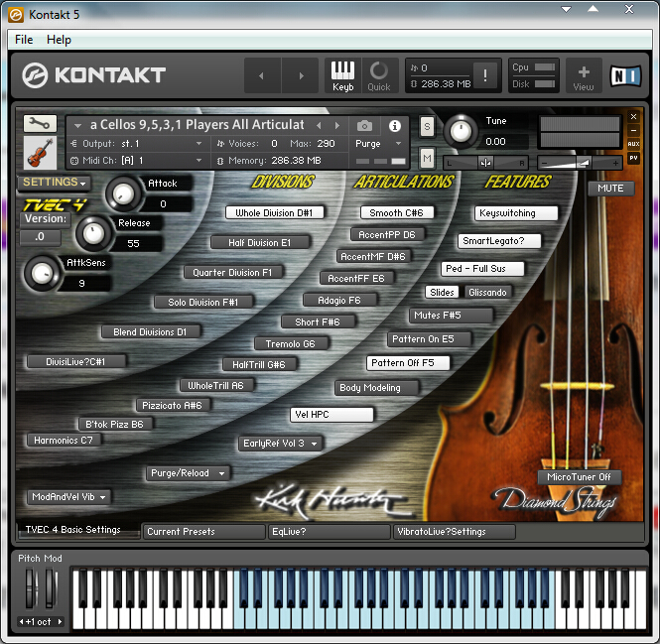The image size is (660, 644).
Task: Switch to EqLive? tab
Action: pyautogui.click(x=329, y=532)
